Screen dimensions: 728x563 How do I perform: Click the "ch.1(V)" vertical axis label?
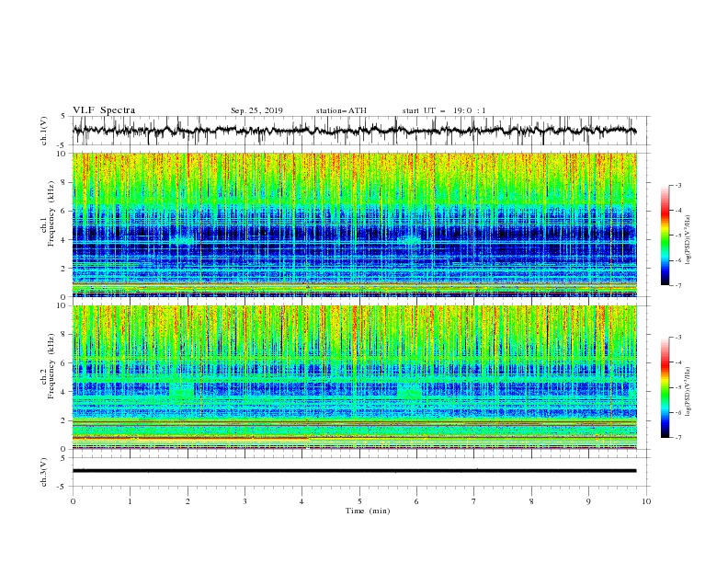[44, 131]
